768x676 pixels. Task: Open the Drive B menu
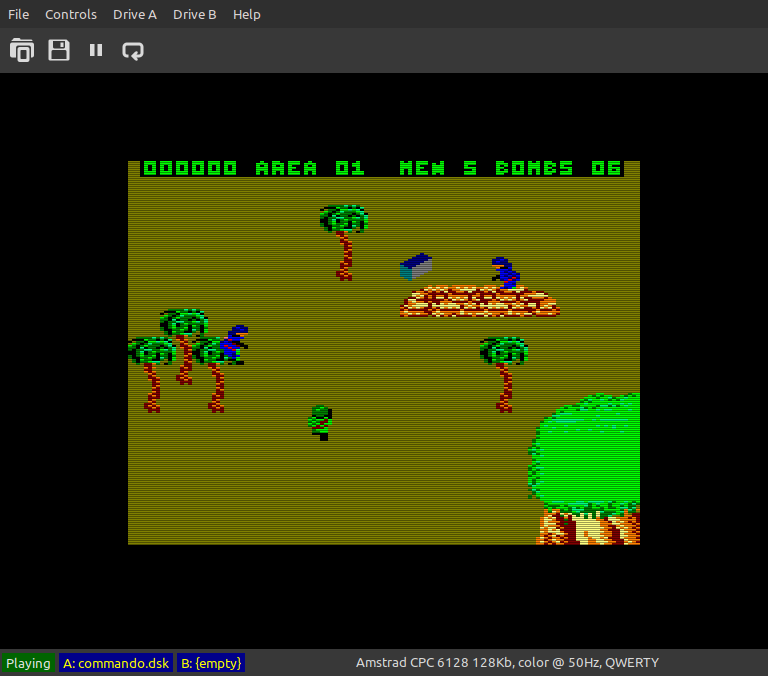point(194,14)
